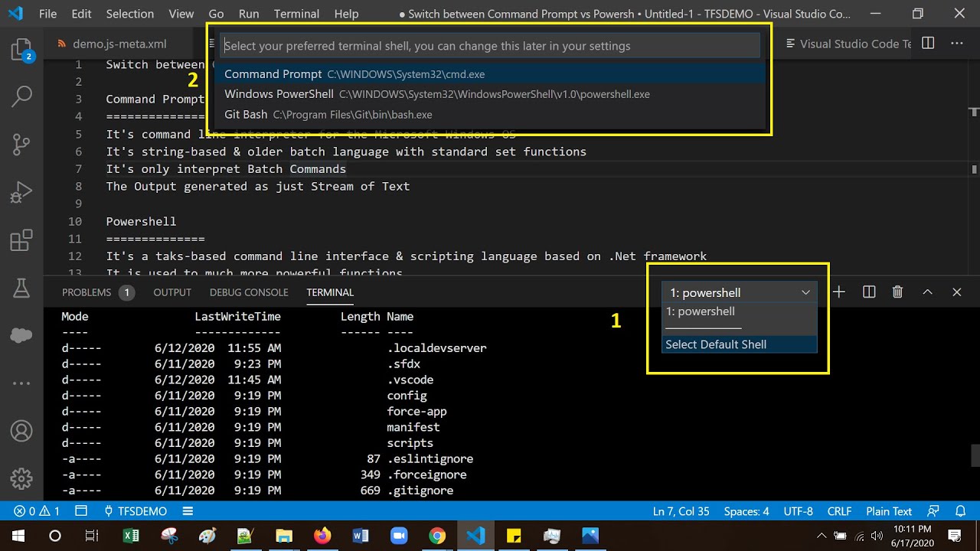The width and height of the screenshot is (980, 551).
Task: Kill the terminal with the trash icon
Action: [898, 292]
